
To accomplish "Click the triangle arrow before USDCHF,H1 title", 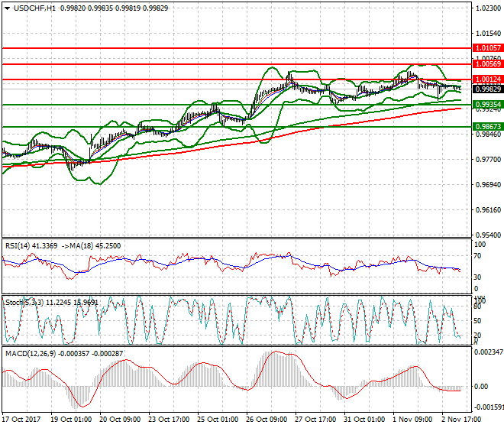I will (x=8, y=8).
